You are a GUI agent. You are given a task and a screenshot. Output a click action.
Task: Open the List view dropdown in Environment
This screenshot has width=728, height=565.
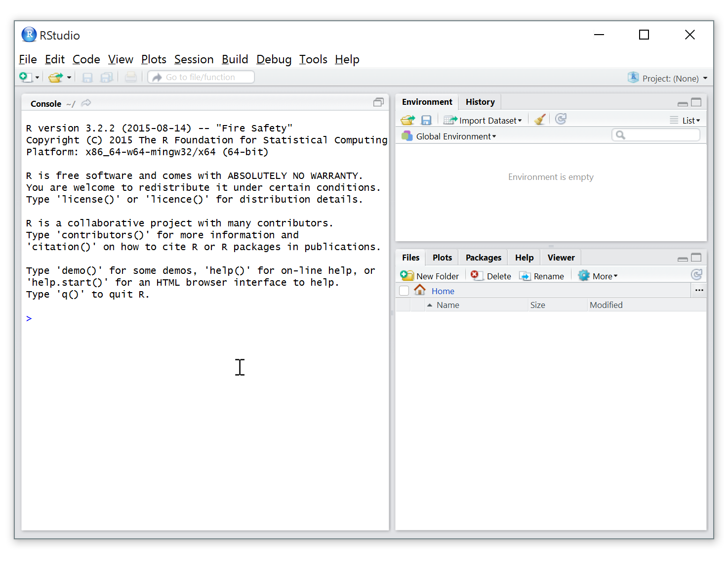[x=685, y=120]
